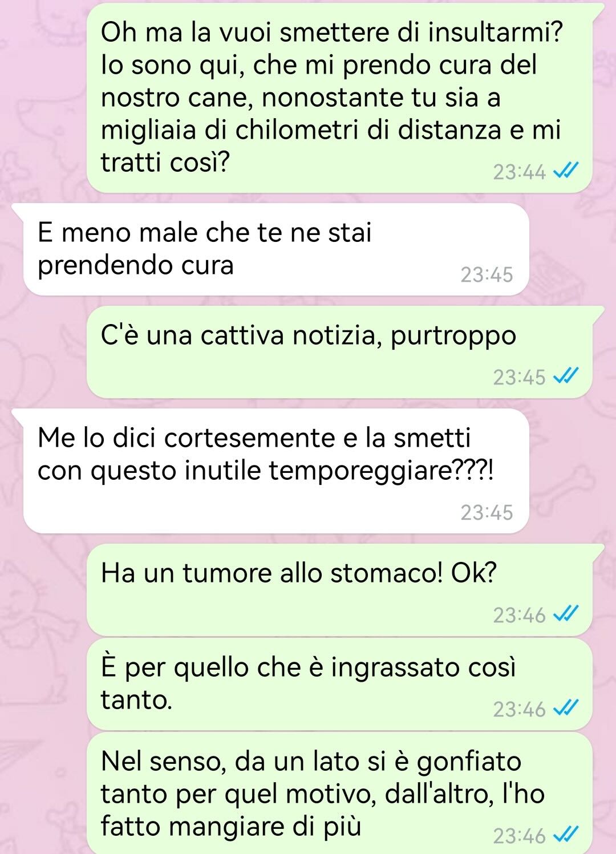Screen dimensions: 616x854
Task: Tap the checkmarks on 'fatto mangiare di più' message
Action: (566, 835)
